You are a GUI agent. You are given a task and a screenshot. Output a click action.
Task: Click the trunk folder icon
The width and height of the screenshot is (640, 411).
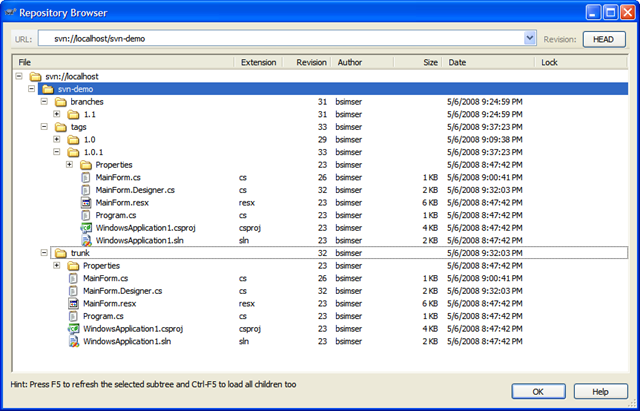pos(61,253)
